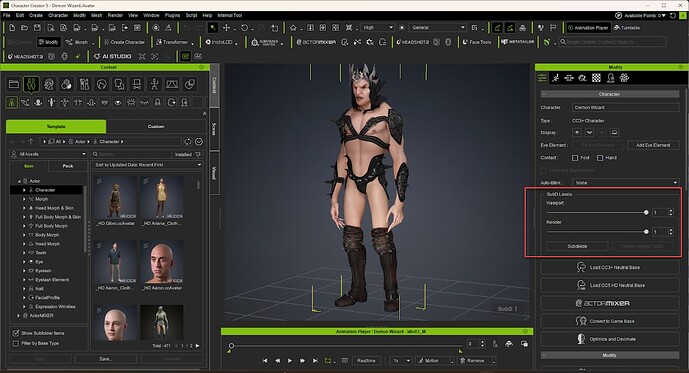Click Optimize and Decimate
Viewport: 689px width, 373px height.
tap(609, 339)
